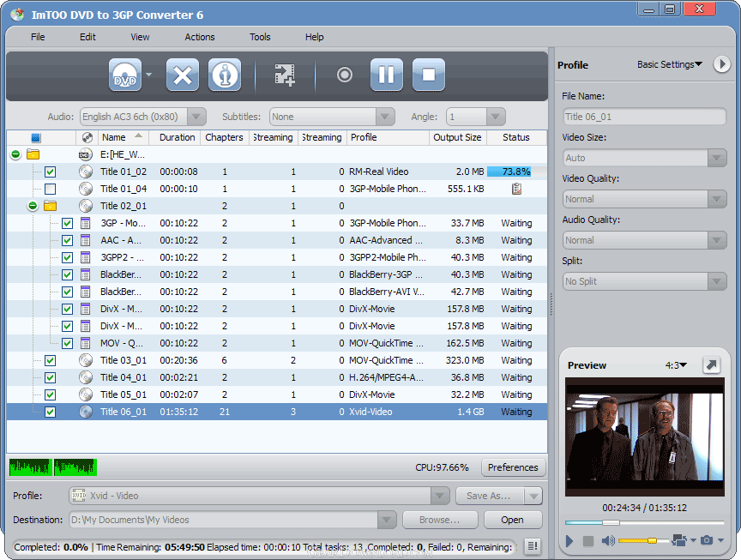Open the Split dropdown
The height and width of the screenshot is (560, 741).
click(644, 281)
